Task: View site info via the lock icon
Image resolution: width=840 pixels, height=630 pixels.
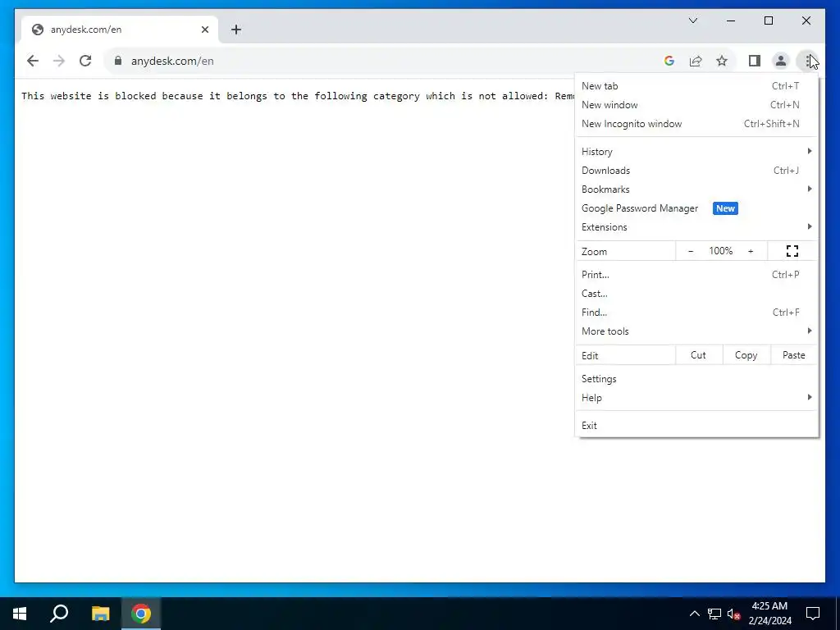Action: tap(118, 61)
